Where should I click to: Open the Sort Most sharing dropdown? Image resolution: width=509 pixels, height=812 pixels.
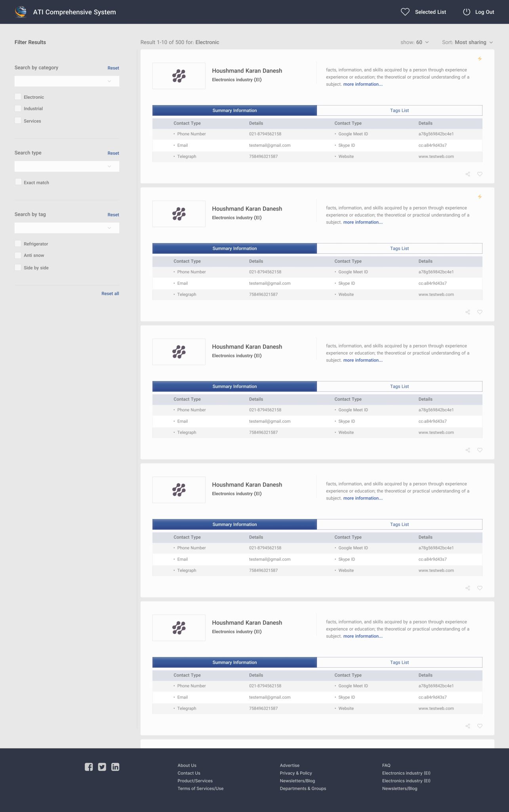coord(467,42)
